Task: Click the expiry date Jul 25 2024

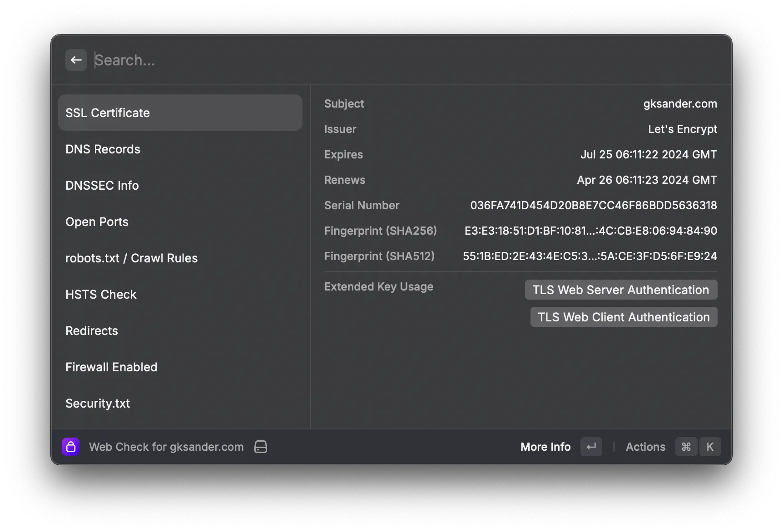Action: 649,154
